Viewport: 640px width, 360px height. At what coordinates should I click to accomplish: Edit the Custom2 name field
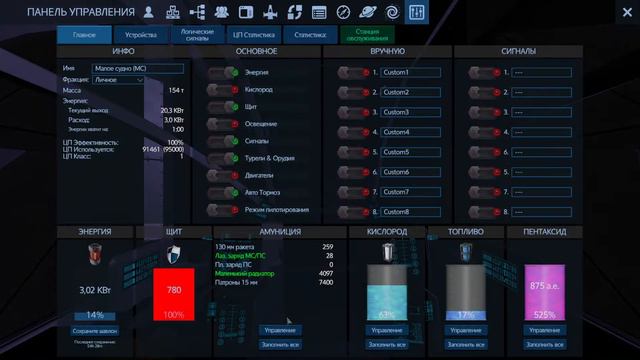coord(411,92)
